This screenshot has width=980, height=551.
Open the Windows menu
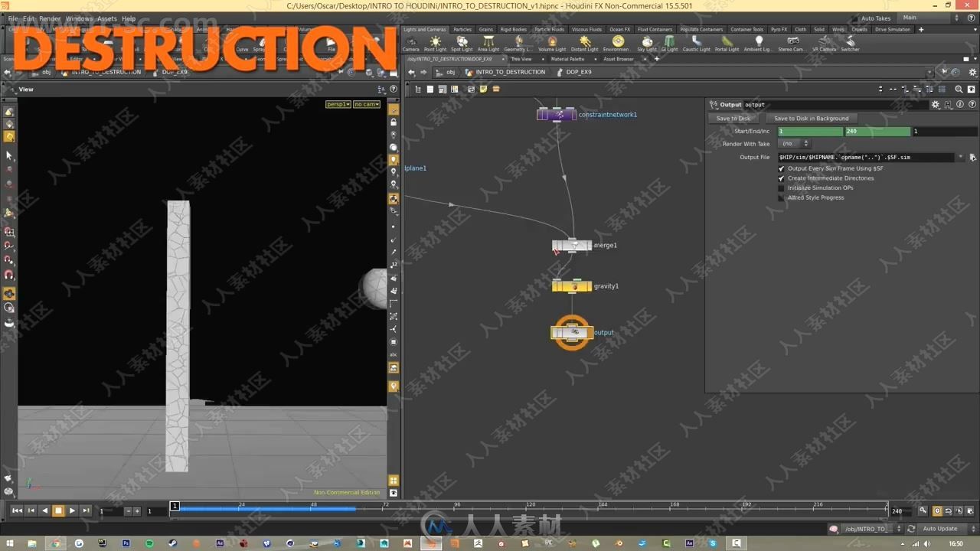pyautogui.click(x=79, y=18)
